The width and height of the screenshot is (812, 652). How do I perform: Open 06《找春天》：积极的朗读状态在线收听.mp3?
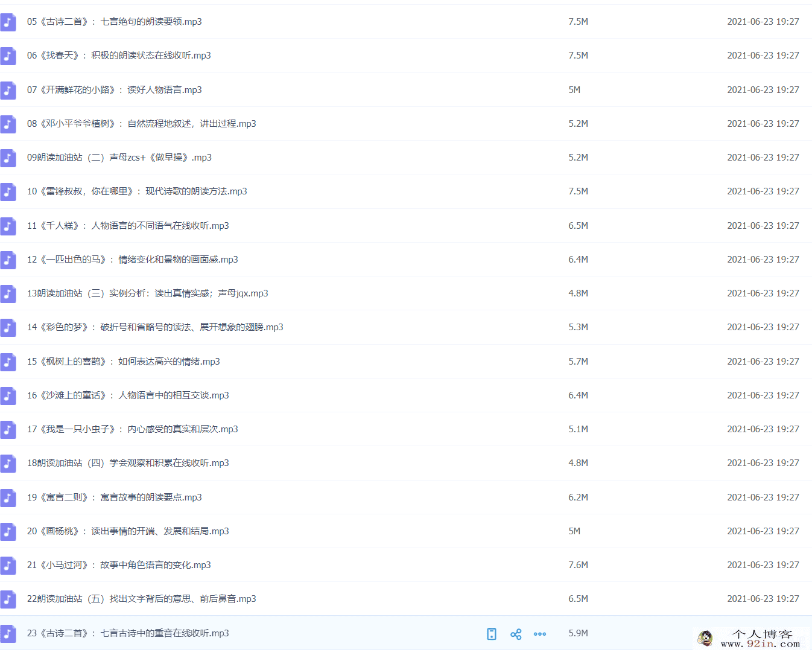pyautogui.click(x=119, y=56)
